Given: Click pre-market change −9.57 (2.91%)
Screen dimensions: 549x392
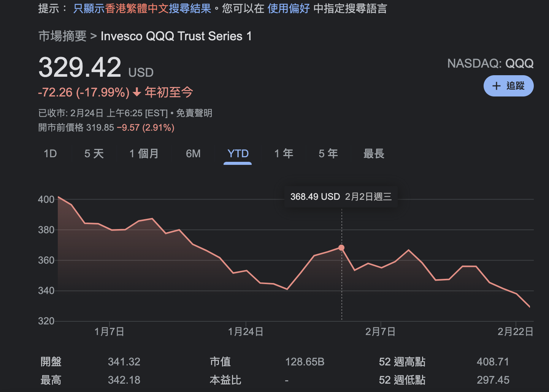Looking at the screenshot, I should [x=146, y=128].
